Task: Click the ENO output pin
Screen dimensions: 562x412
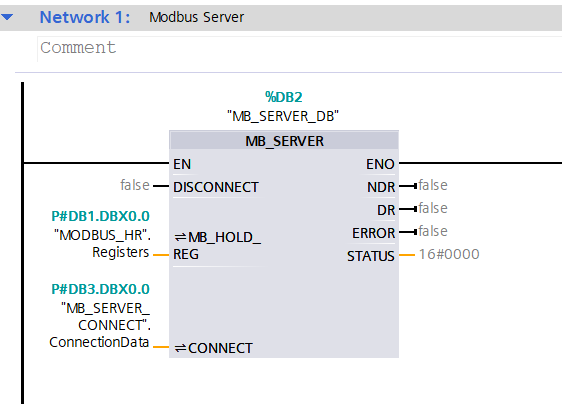Action: [x=380, y=164]
